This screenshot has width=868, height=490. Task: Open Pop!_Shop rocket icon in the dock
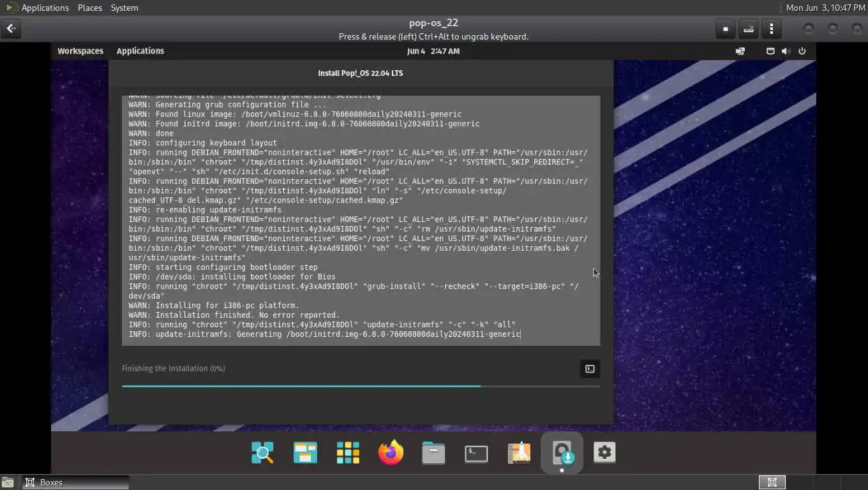[519, 452]
